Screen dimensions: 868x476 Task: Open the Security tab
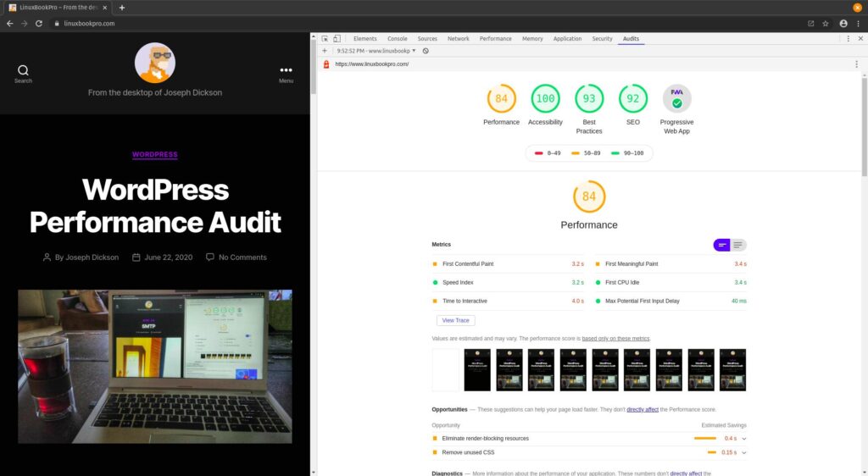coord(603,39)
